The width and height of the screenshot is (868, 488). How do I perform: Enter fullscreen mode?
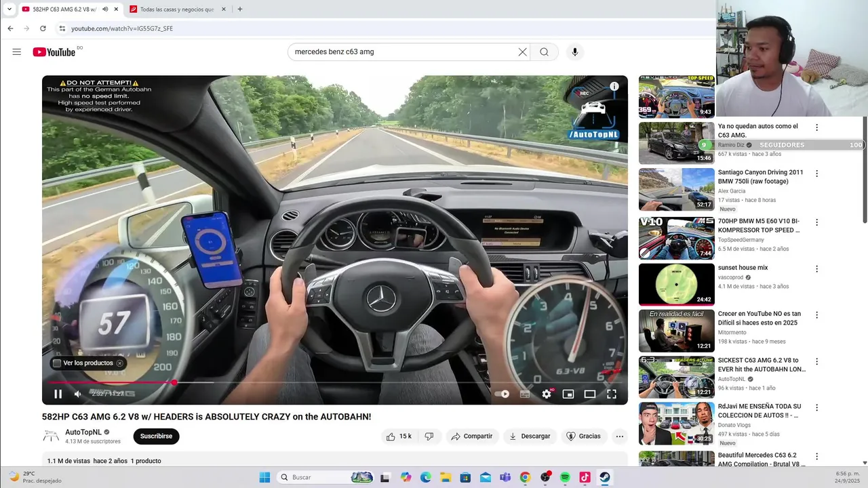tap(612, 394)
